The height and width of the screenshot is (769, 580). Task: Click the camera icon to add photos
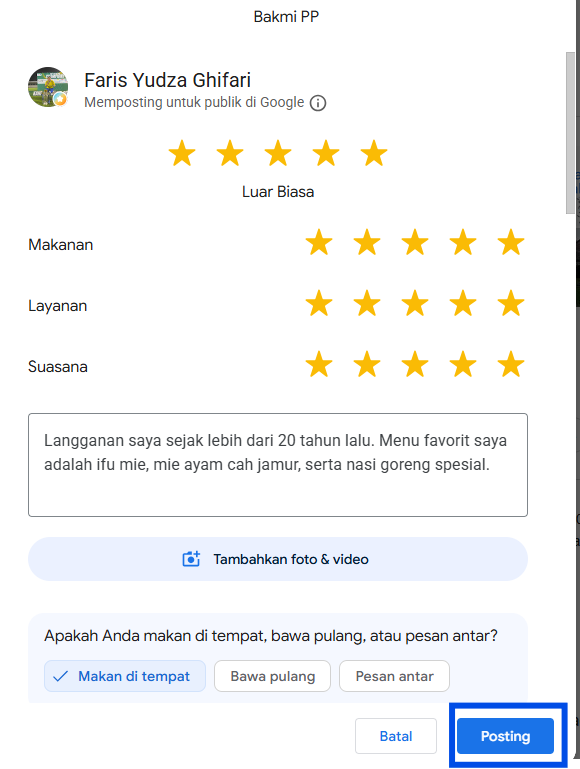(x=191, y=559)
